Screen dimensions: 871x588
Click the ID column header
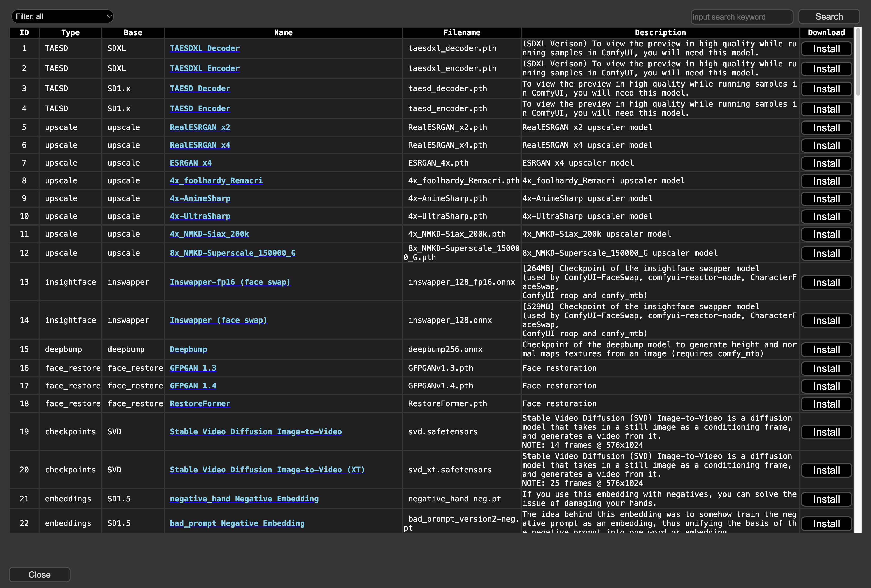[24, 33]
